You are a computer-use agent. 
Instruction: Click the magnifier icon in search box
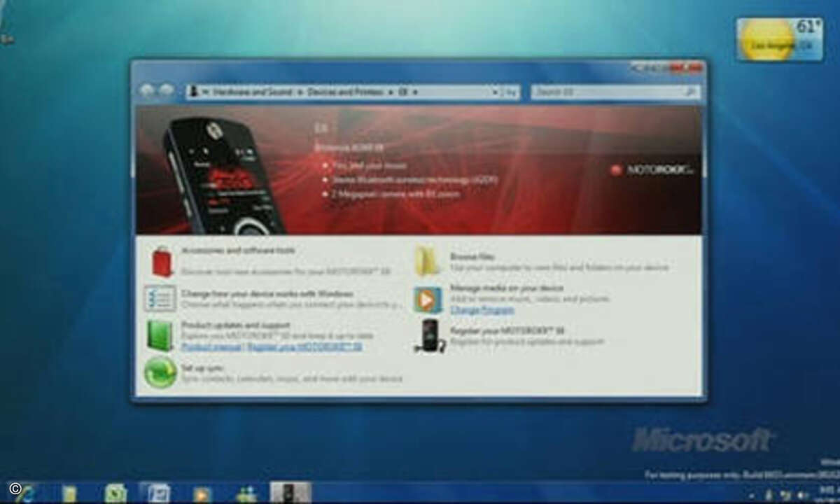pyautogui.click(x=689, y=92)
